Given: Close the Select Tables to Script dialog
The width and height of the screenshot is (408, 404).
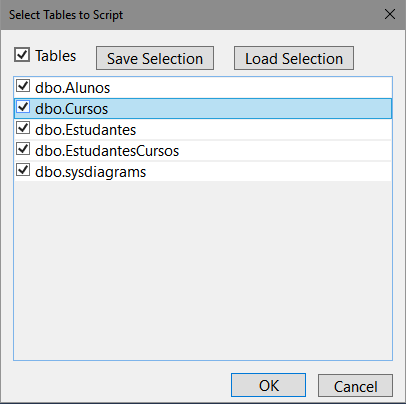Looking at the screenshot, I should (x=390, y=14).
